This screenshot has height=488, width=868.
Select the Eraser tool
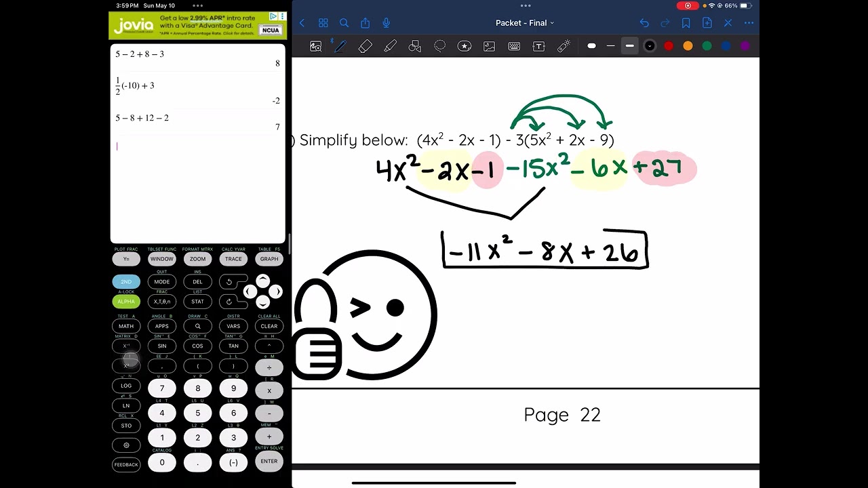365,46
